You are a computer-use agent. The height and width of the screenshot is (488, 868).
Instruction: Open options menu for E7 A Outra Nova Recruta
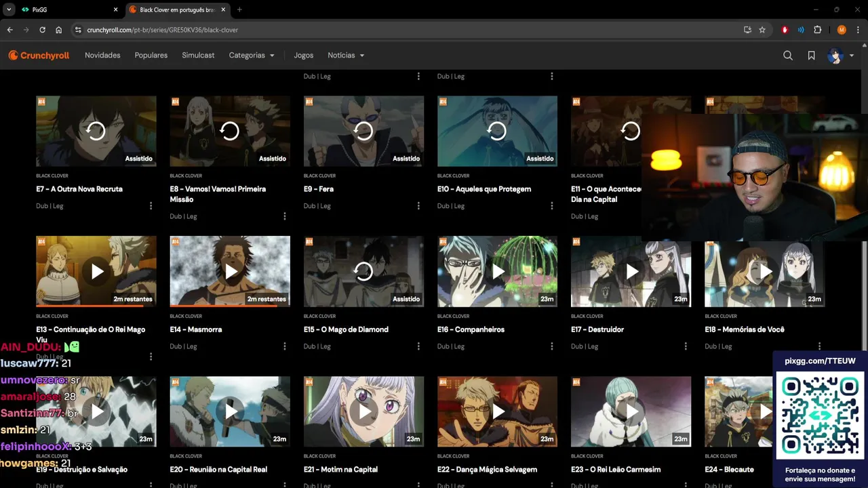point(151,206)
